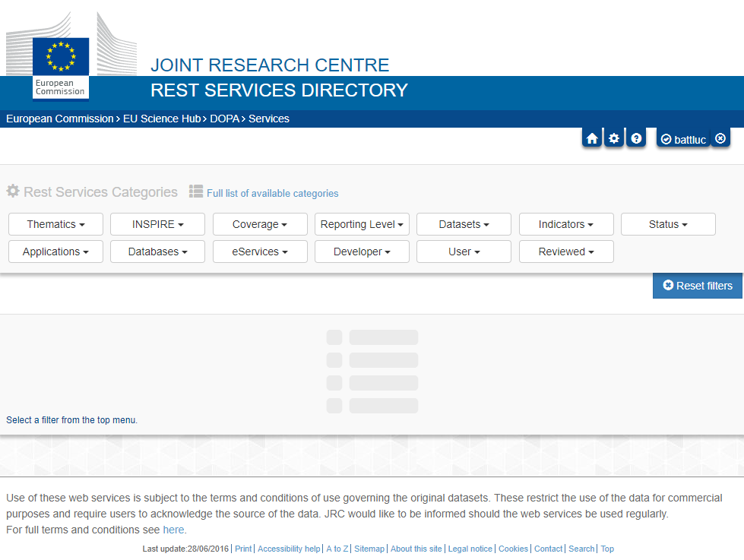Go to the Sitemap link

(369, 549)
